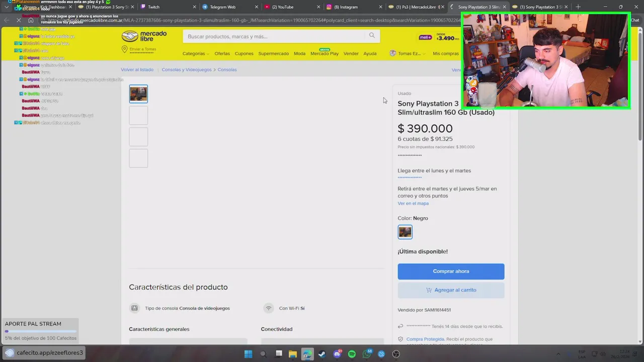
Task: Open Ofertas in the navigation
Action: tap(222, 53)
